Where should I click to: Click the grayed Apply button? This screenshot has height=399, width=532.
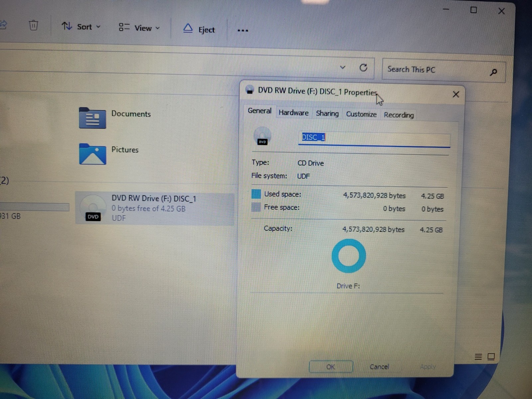pos(428,367)
